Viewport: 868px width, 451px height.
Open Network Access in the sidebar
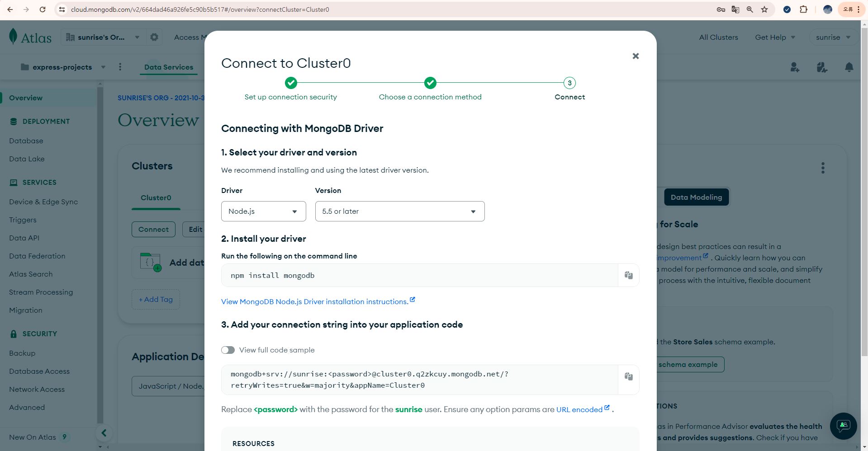(x=37, y=389)
